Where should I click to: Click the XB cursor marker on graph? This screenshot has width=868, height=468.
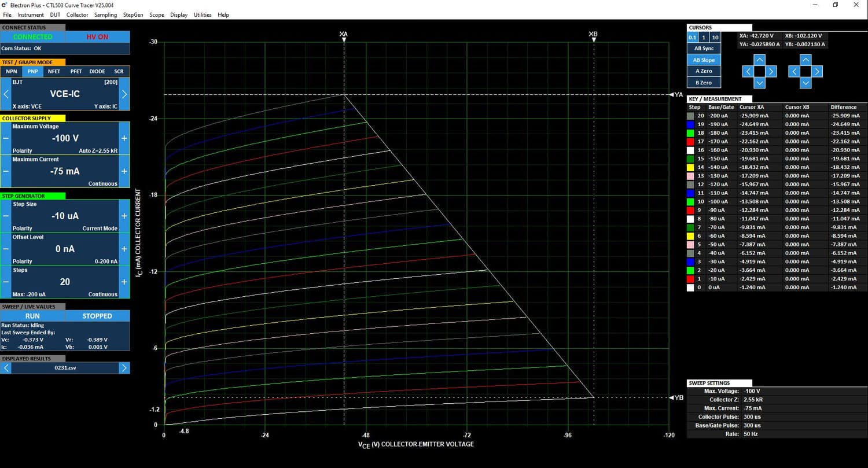pos(593,36)
